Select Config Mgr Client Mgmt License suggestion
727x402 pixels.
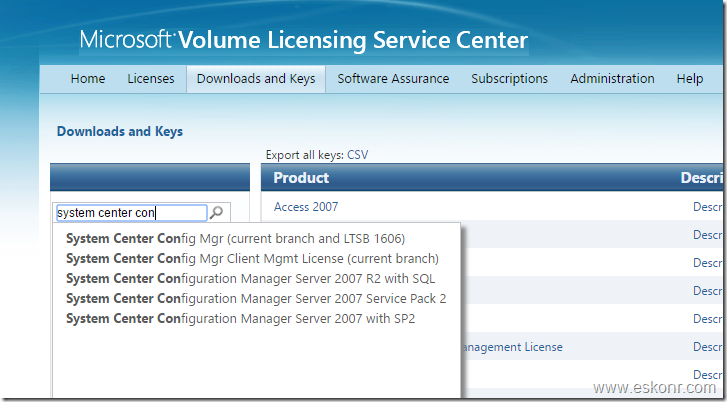tap(252, 258)
